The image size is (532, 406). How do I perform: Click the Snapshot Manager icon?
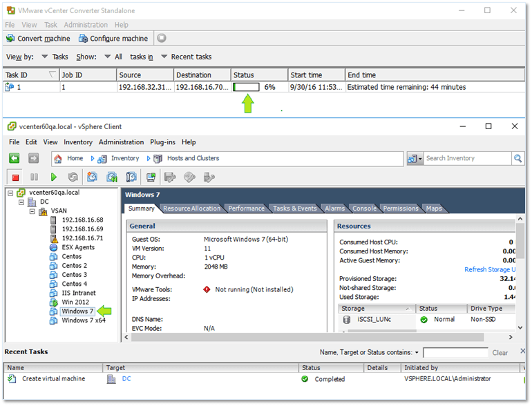click(x=131, y=177)
